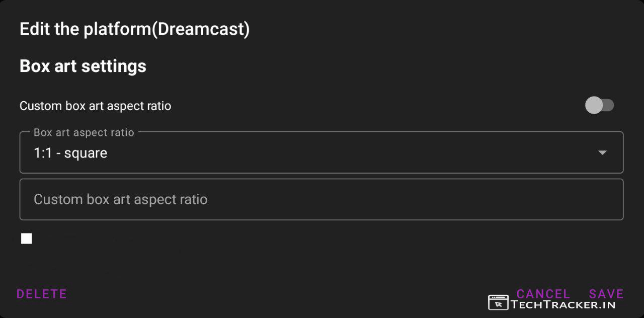
Task: Expand the aspect ratio dropdown arrow
Action: (602, 153)
